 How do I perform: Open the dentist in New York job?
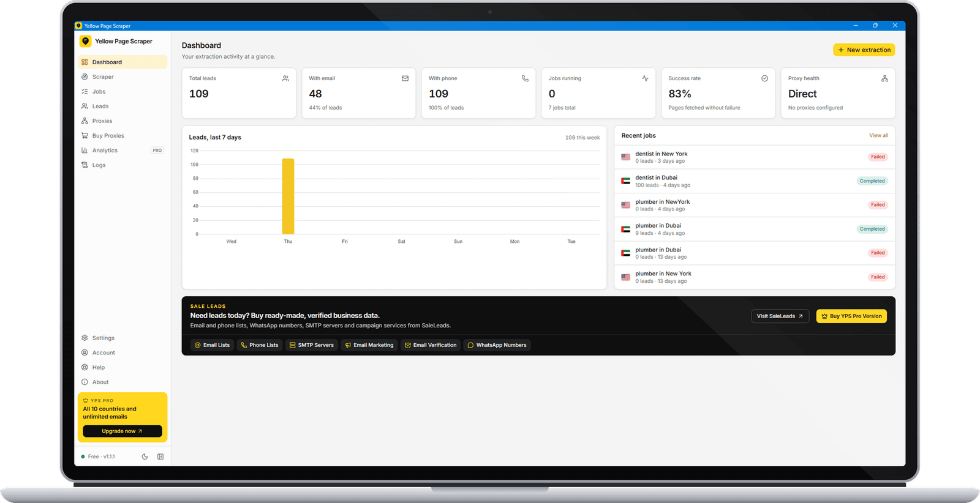(x=755, y=157)
